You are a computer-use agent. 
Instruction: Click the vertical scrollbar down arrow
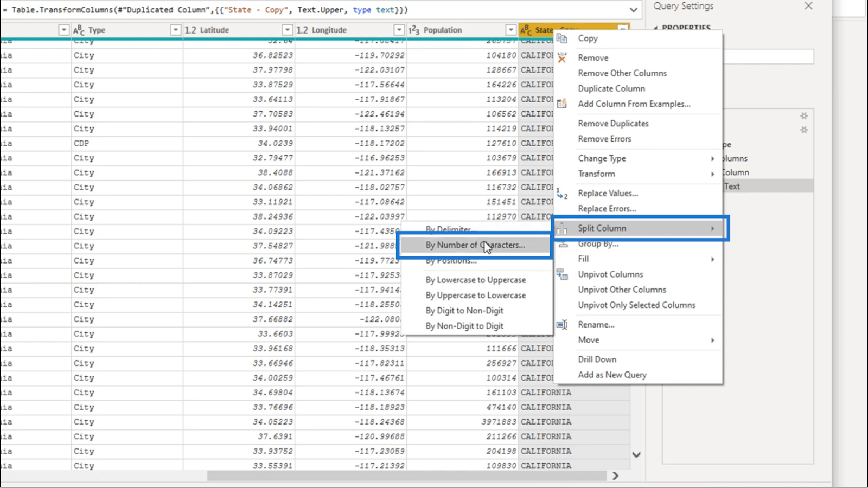pyautogui.click(x=636, y=455)
